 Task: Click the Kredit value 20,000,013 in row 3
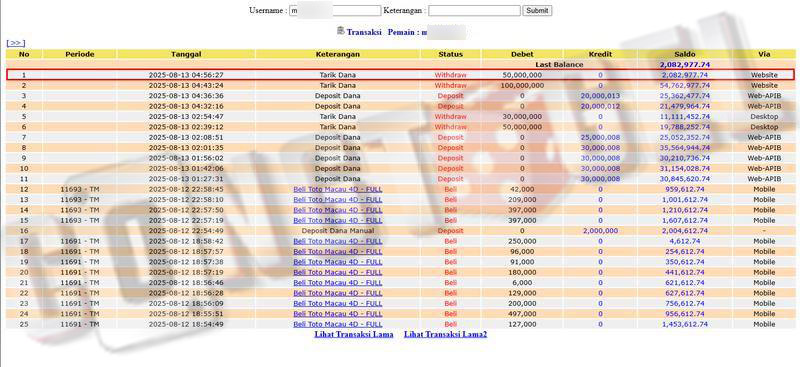pyautogui.click(x=600, y=95)
